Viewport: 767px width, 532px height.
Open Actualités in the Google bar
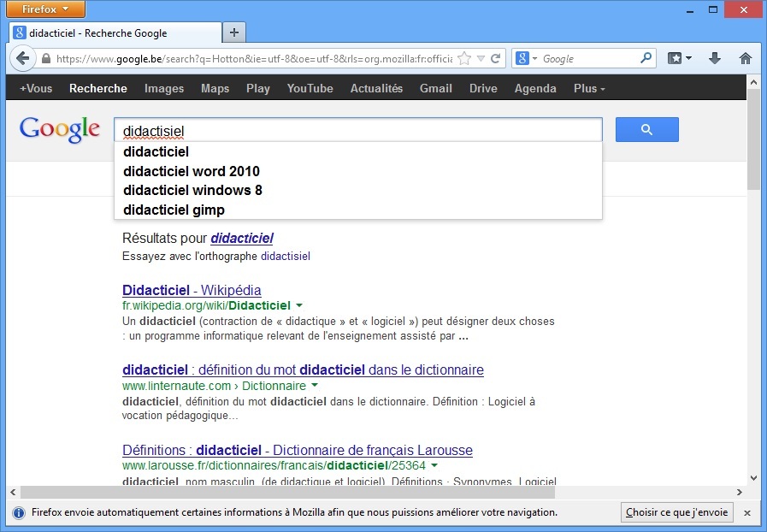coord(376,89)
